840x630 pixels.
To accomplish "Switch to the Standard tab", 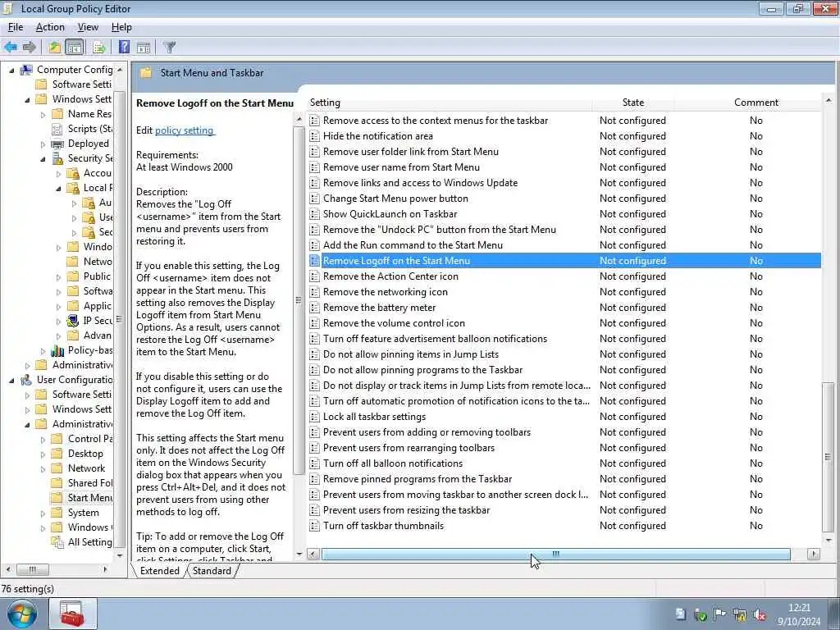I will 212,571.
